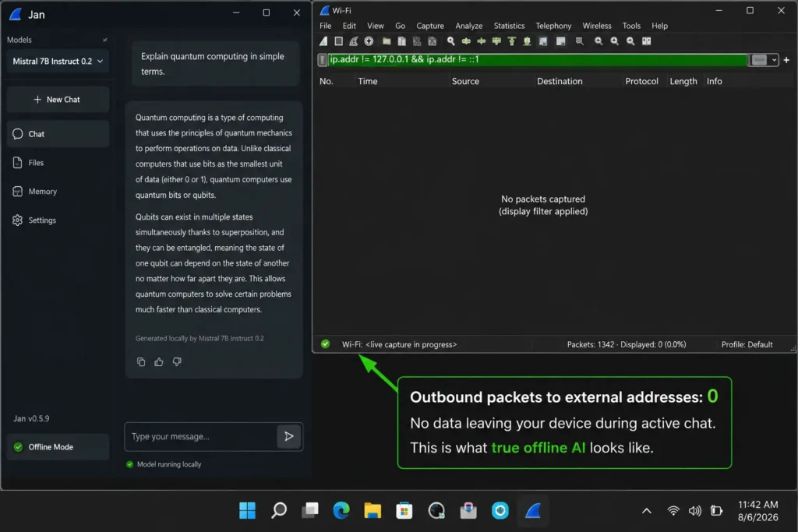Open the Telephony menu
Screen dimensions: 798x532
(x=553, y=26)
